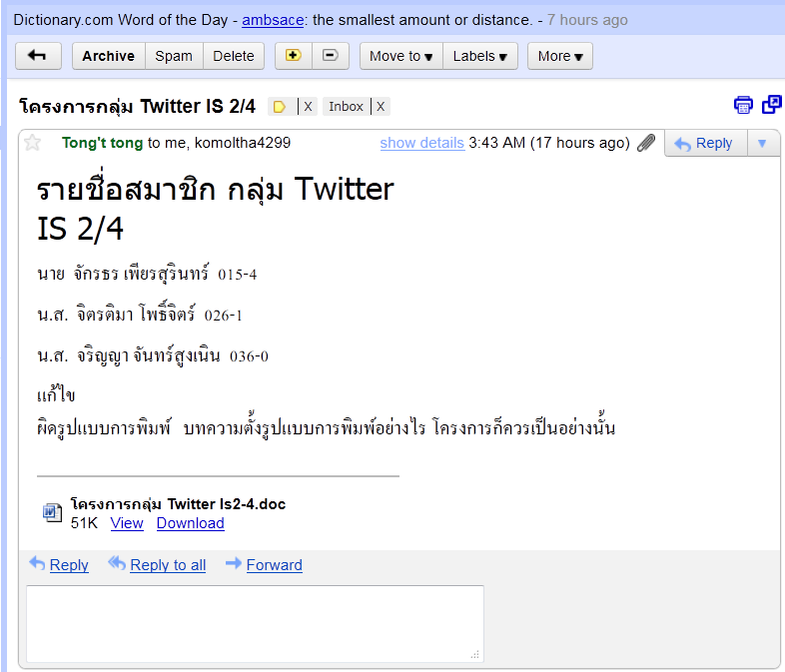Click the email subject Twitter IS 2/4
This screenshot has height=672, width=785.
click(x=137, y=107)
